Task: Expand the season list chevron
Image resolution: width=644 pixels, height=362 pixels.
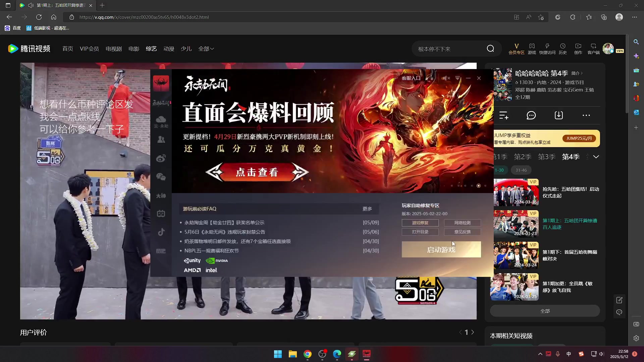Action: coord(596,157)
